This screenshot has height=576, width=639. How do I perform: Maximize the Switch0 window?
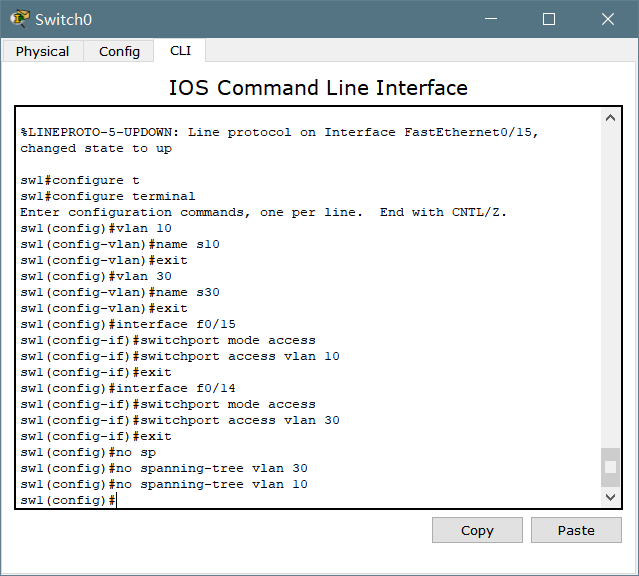click(549, 19)
